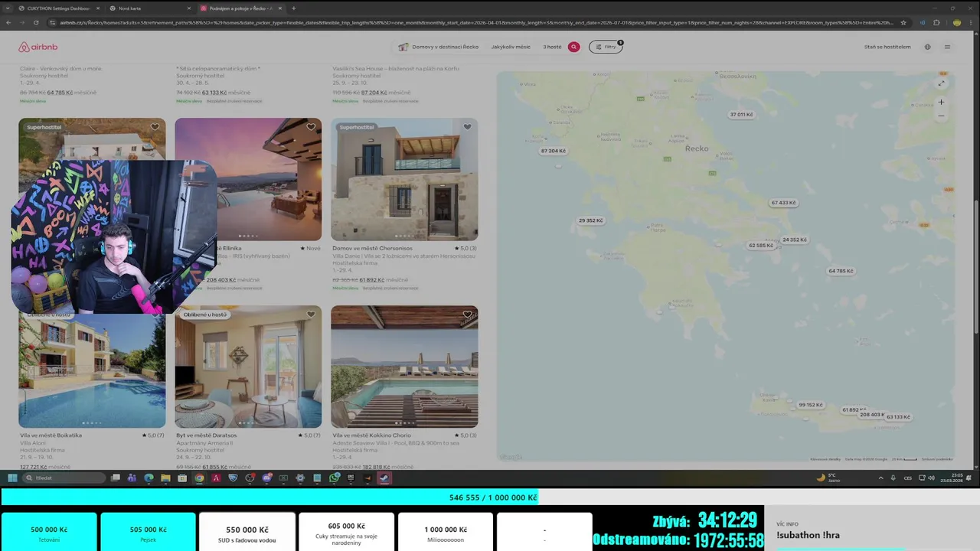The width and height of the screenshot is (980, 551).
Task: Favorite the Kokkino Chorio pool villa
Action: click(467, 315)
